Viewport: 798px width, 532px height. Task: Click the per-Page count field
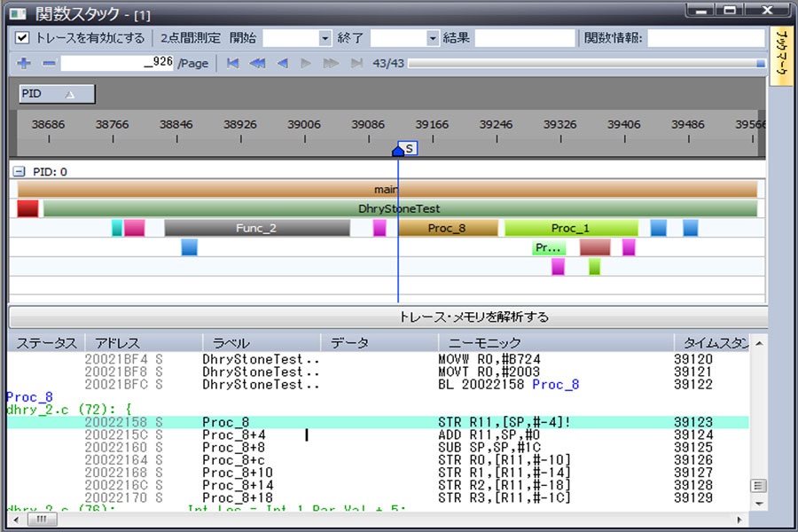(x=117, y=63)
